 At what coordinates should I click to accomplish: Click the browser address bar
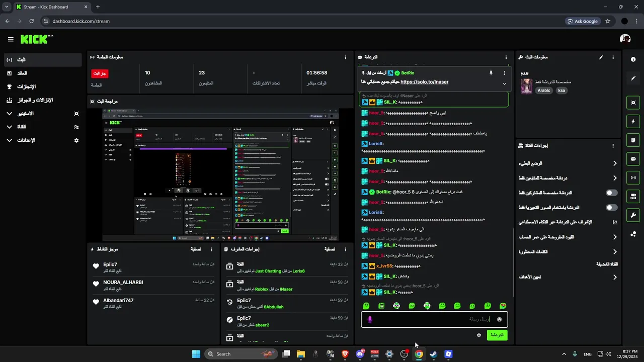[x=302, y=21]
